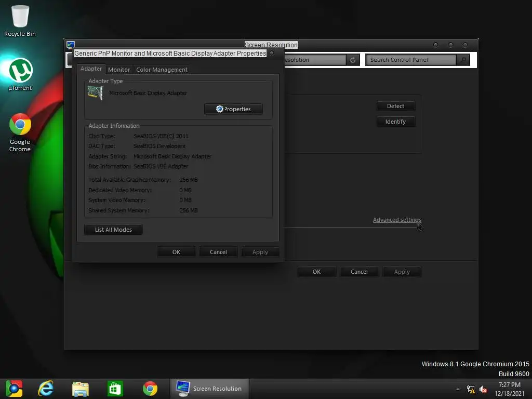Switch to the Color Management tab
The image size is (532, 399).
coord(162,70)
